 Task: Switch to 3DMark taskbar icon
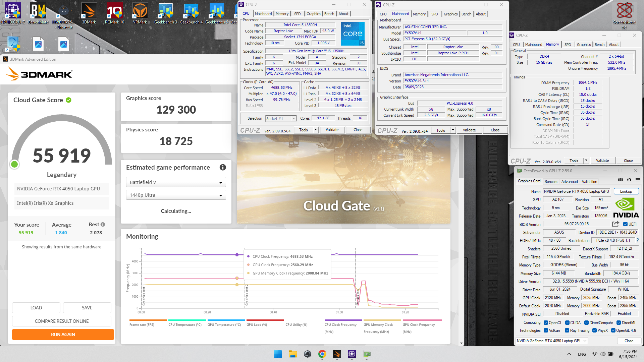(337, 354)
